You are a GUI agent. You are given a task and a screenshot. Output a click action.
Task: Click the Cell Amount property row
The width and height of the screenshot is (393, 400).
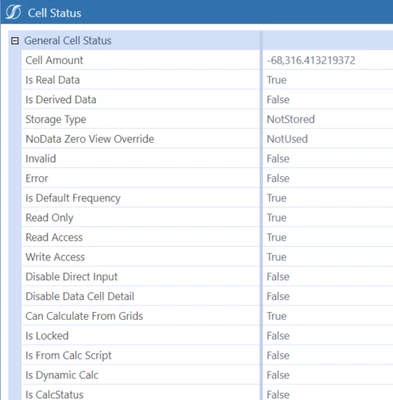point(207,60)
